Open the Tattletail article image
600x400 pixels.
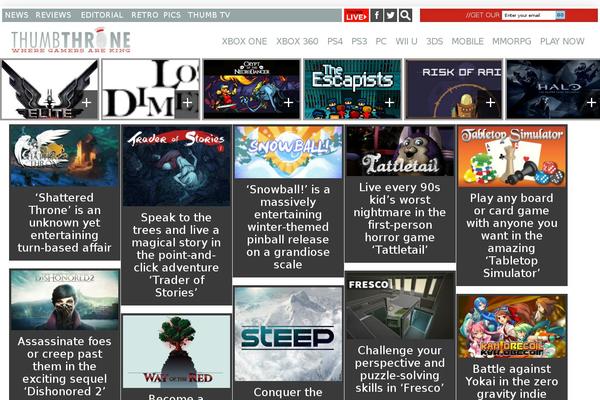[x=400, y=151]
